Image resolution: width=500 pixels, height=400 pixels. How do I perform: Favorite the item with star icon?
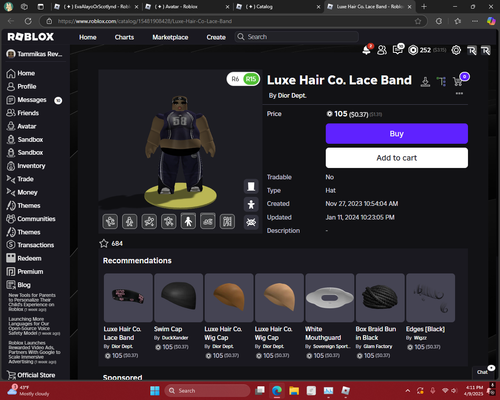[104, 243]
